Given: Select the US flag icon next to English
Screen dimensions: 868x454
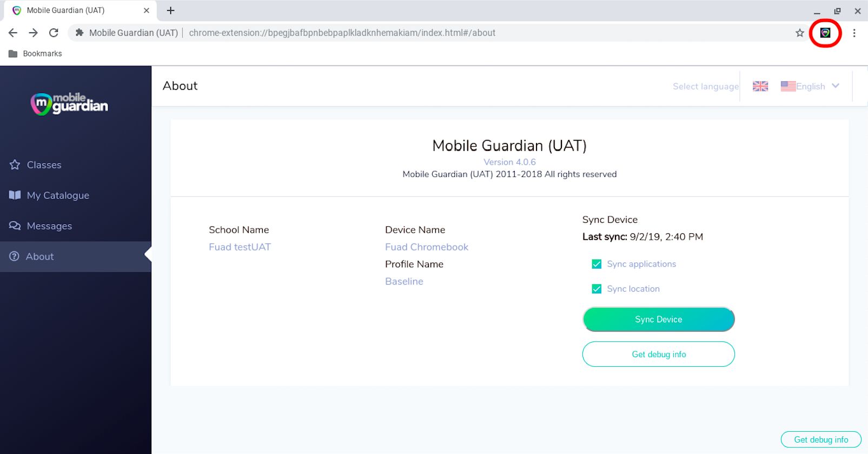Looking at the screenshot, I should (788, 86).
